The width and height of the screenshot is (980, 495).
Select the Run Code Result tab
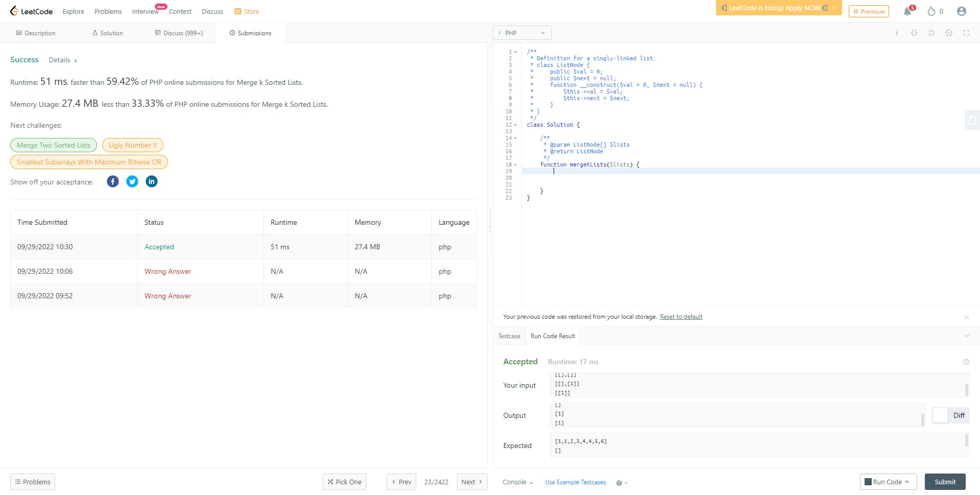[x=553, y=336]
